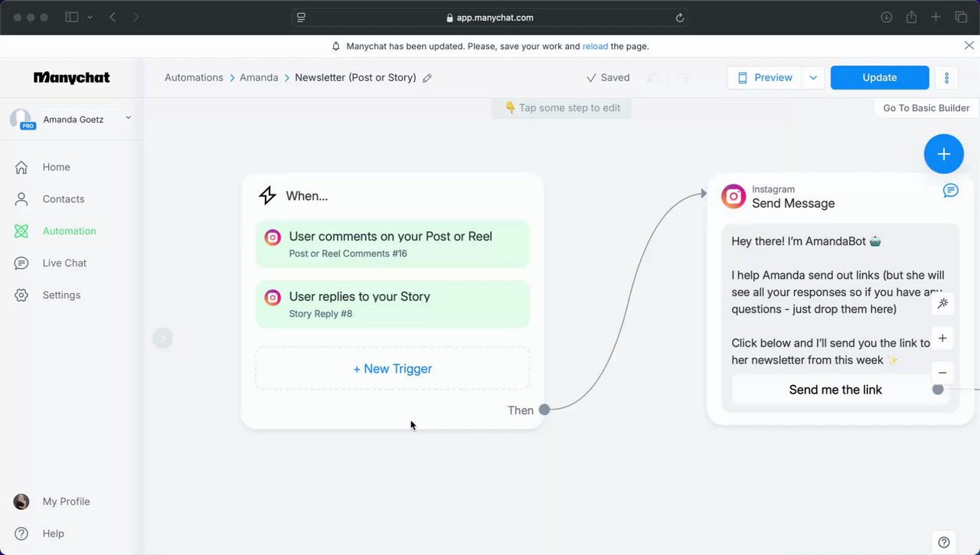Click the website settings icon in the address bar
980x555 pixels.
[301, 18]
